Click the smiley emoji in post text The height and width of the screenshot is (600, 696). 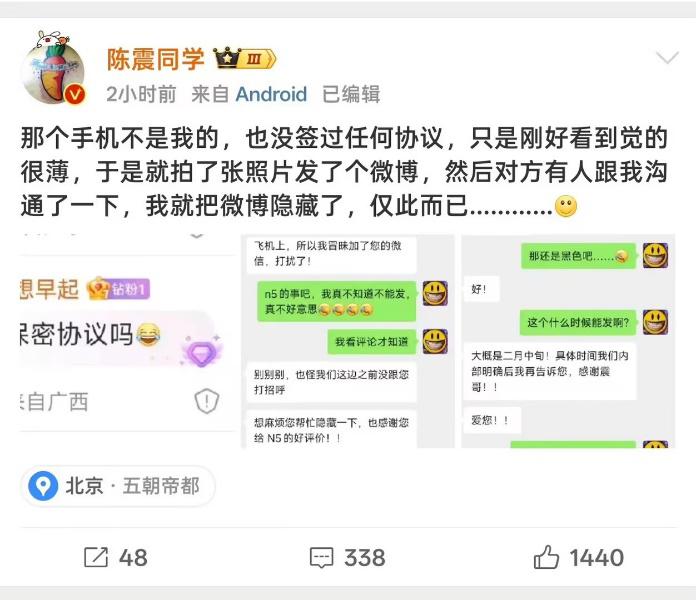point(566,206)
